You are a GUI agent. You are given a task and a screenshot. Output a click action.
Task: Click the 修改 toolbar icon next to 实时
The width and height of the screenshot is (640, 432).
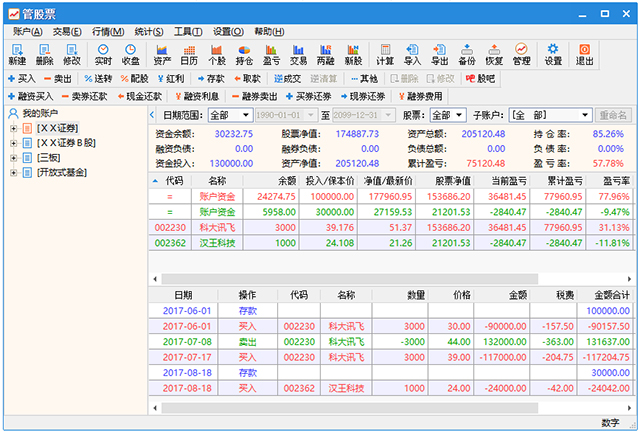[72, 55]
